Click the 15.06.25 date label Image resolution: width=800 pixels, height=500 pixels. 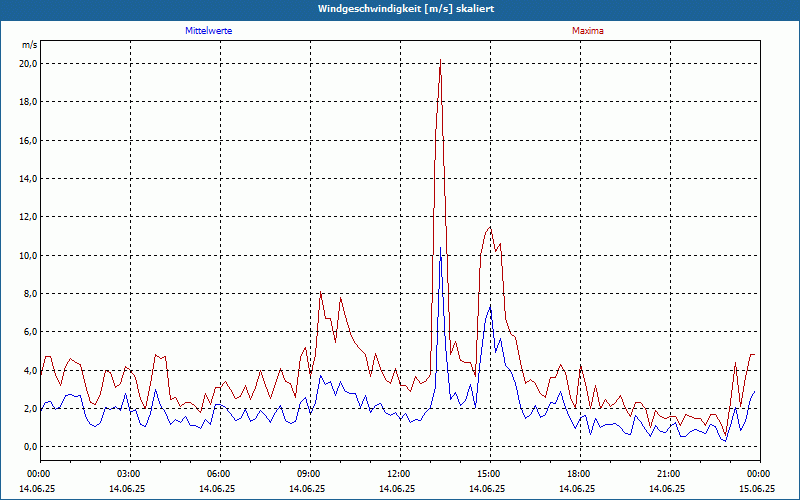(x=757, y=488)
